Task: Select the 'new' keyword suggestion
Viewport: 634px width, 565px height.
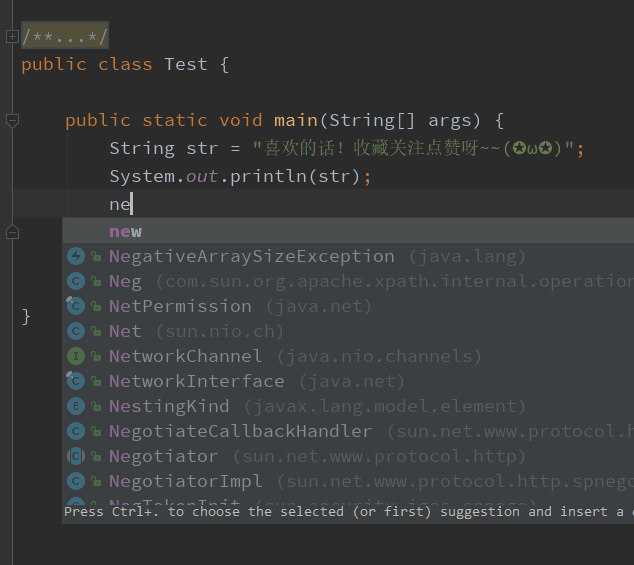Action: 126,232
